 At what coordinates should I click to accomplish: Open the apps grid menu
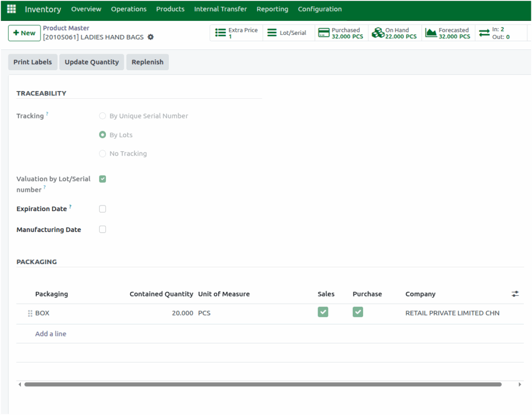click(x=11, y=9)
